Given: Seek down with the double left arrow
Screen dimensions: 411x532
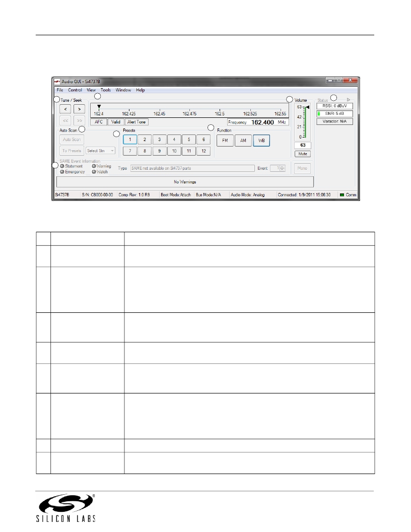Looking at the screenshot, I should pyautogui.click(x=65, y=120).
